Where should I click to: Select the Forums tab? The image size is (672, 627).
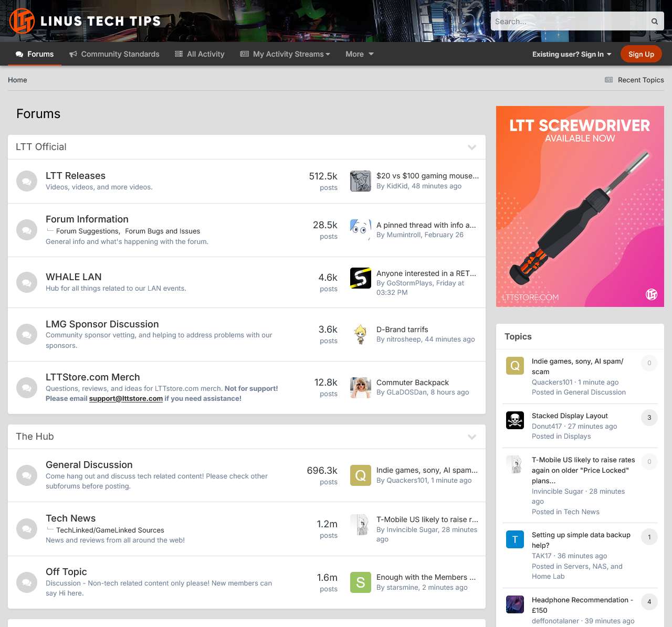35,54
